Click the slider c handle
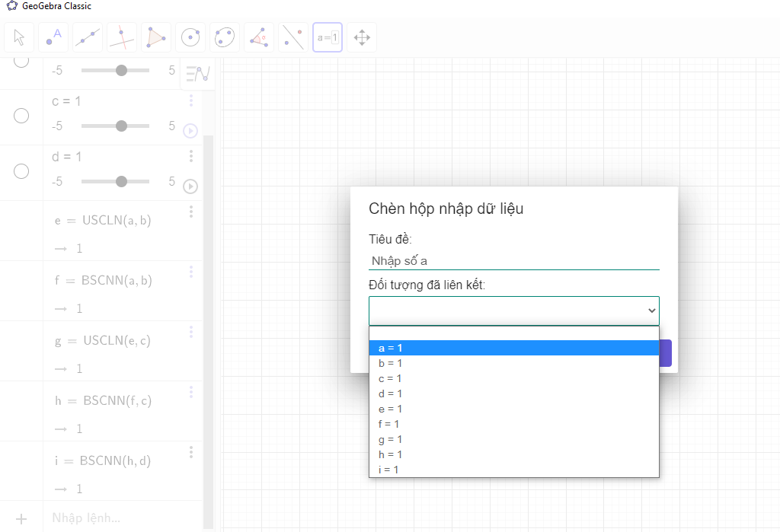Viewport: 780px width, 532px height. click(x=121, y=126)
